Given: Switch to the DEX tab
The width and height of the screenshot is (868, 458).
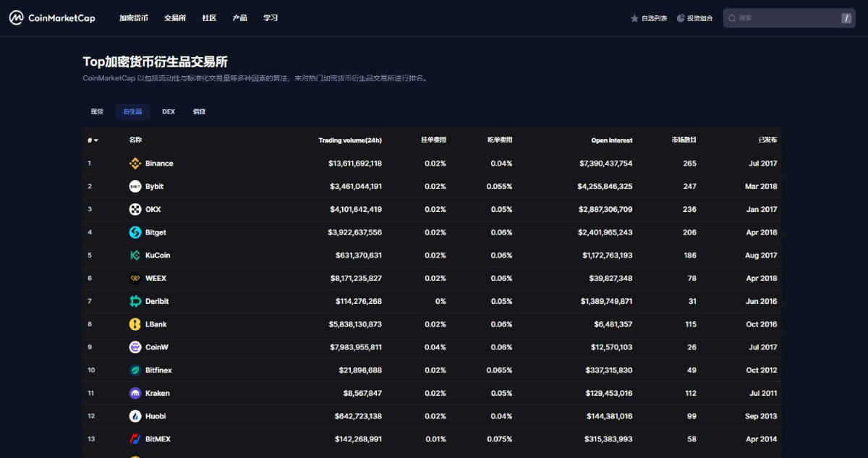Looking at the screenshot, I should coord(169,111).
